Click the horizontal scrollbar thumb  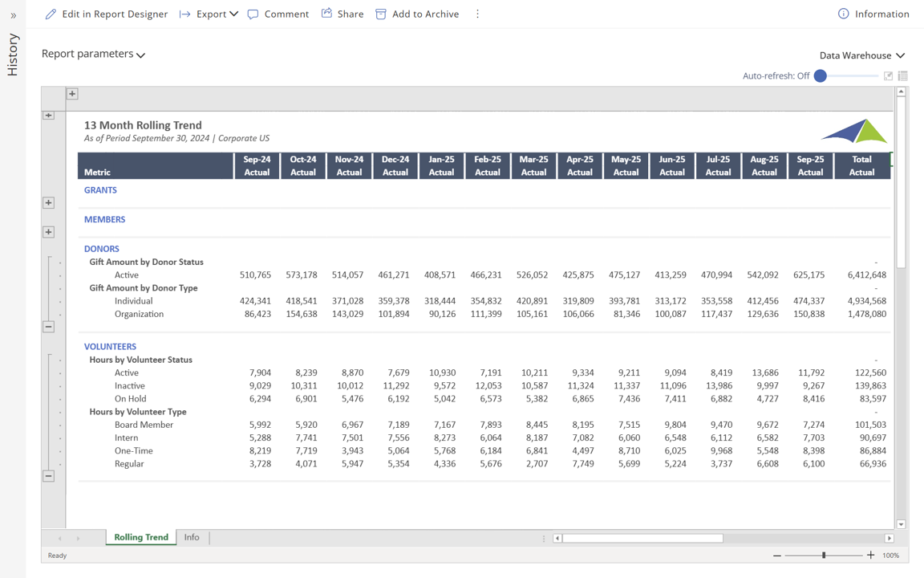[642, 538]
